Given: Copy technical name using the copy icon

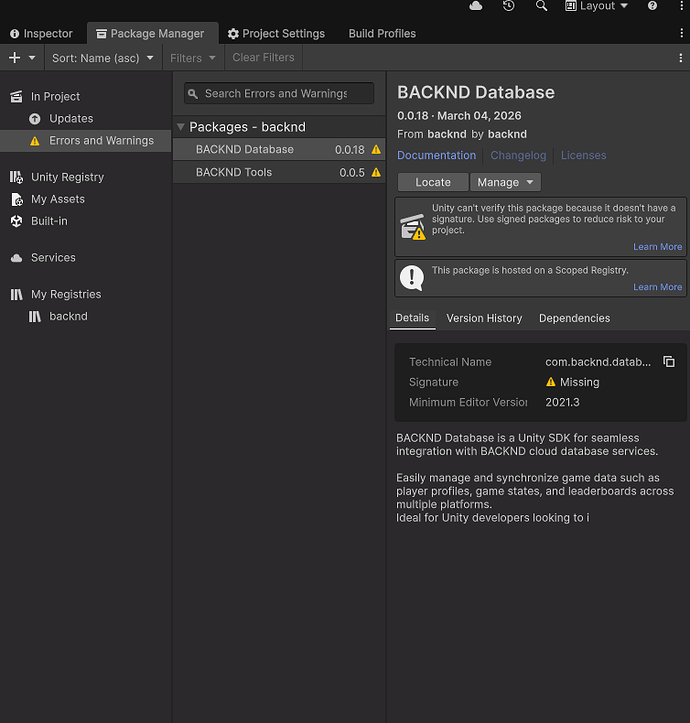Looking at the screenshot, I should 669,362.
